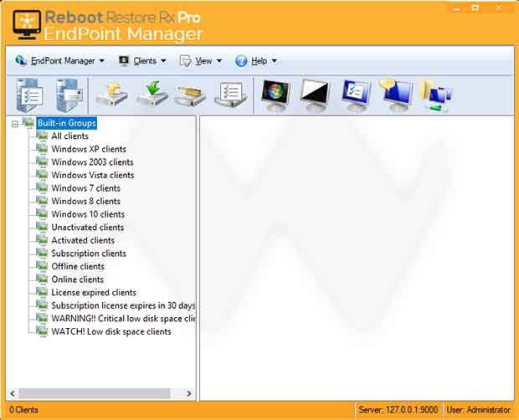Open the View menu
The image size is (519, 420).
(201, 61)
